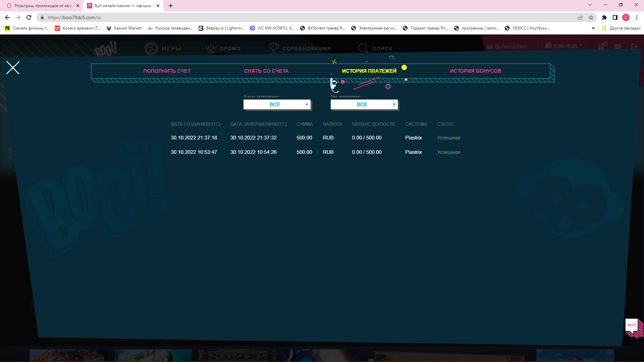Share this page icon in address bar
The height and width of the screenshot is (362, 644).
(580, 17)
